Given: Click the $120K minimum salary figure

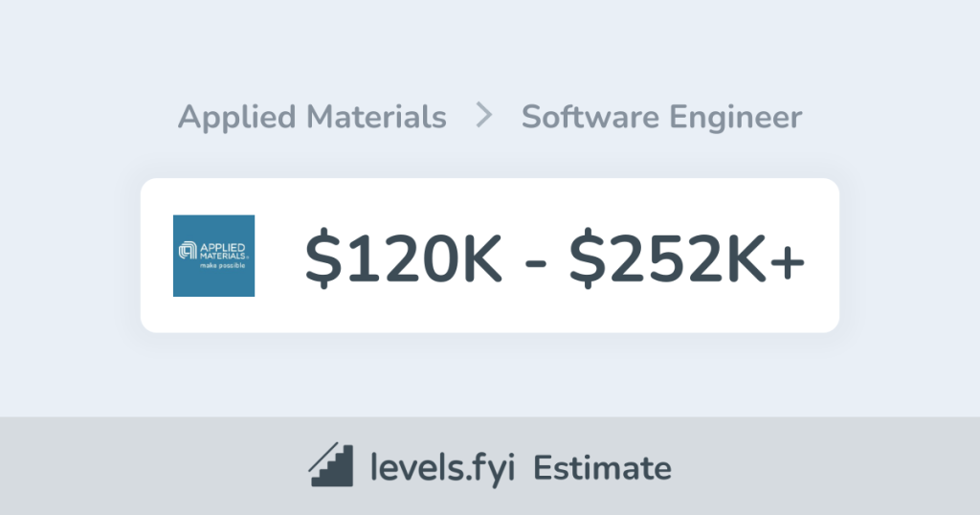Looking at the screenshot, I should click(403, 258).
